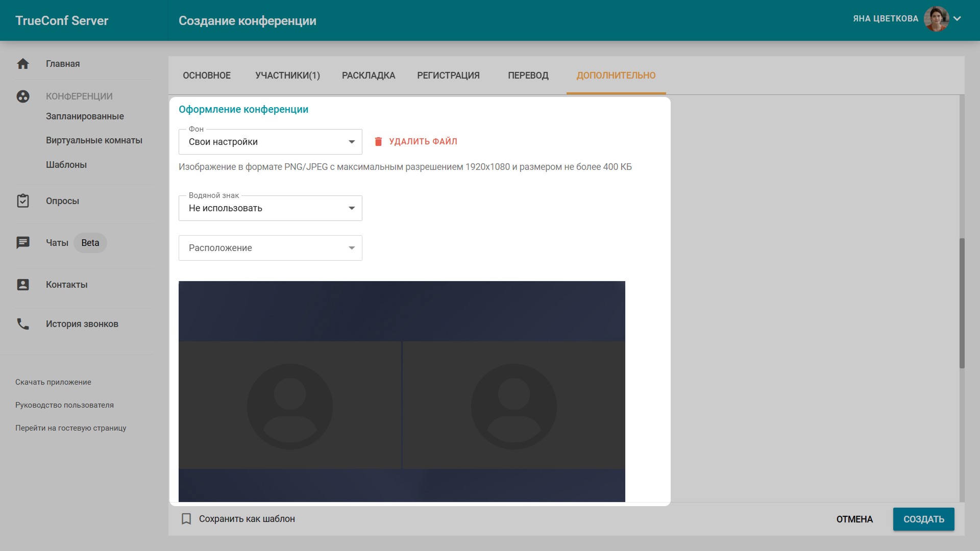The height and width of the screenshot is (551, 980).
Task: Click the Создать button
Action: [x=924, y=519]
